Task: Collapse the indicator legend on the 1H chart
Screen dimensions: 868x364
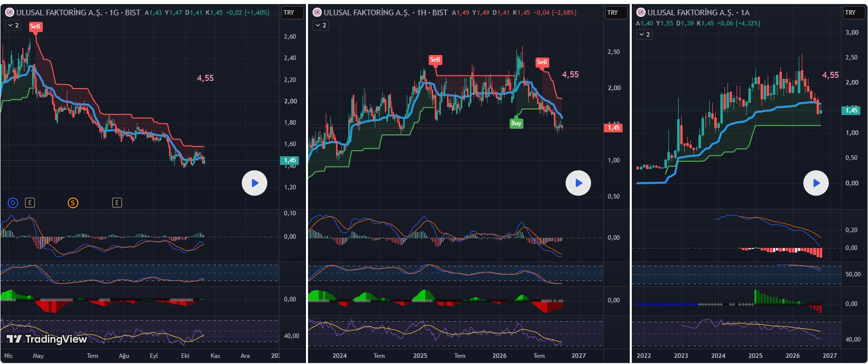Action: pos(321,25)
